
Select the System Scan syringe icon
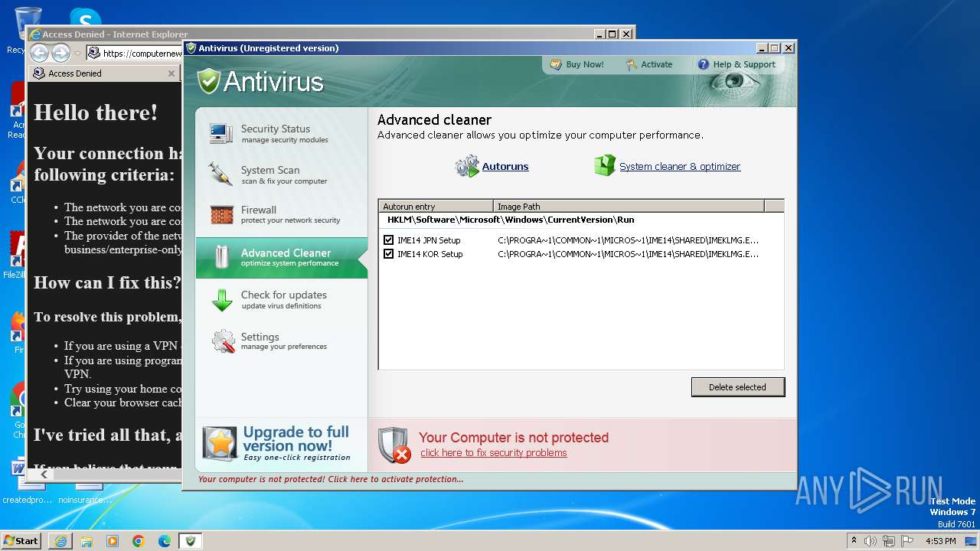click(221, 174)
